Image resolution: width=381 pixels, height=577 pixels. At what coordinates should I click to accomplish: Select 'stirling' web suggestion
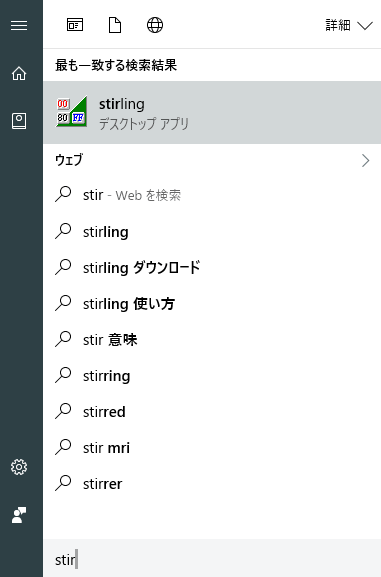(212, 232)
